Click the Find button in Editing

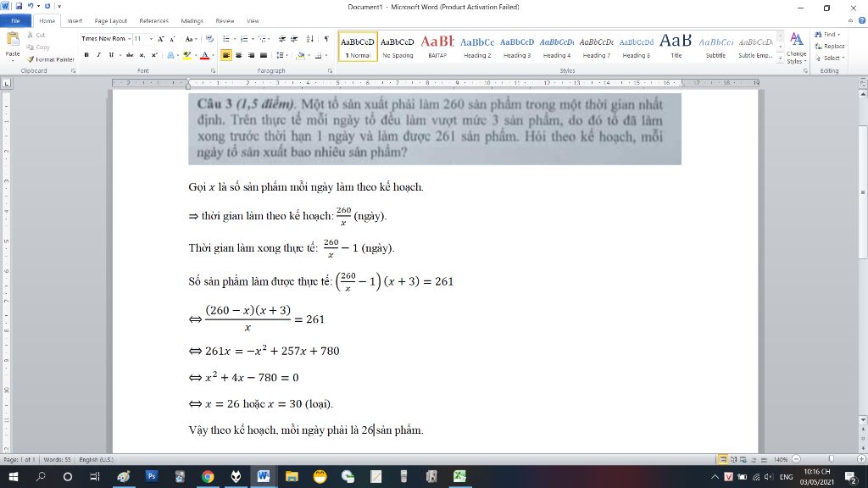(x=828, y=34)
